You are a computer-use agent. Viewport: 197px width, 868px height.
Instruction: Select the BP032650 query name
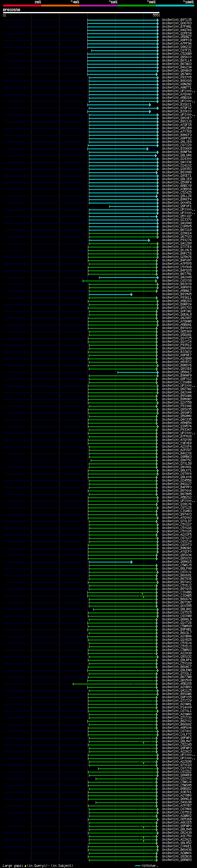11,10
